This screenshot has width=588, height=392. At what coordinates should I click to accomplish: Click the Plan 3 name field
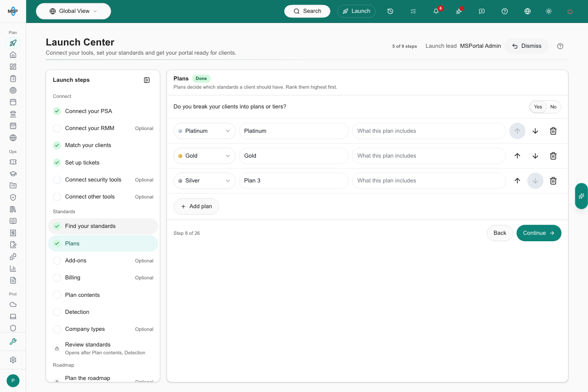[294, 181]
